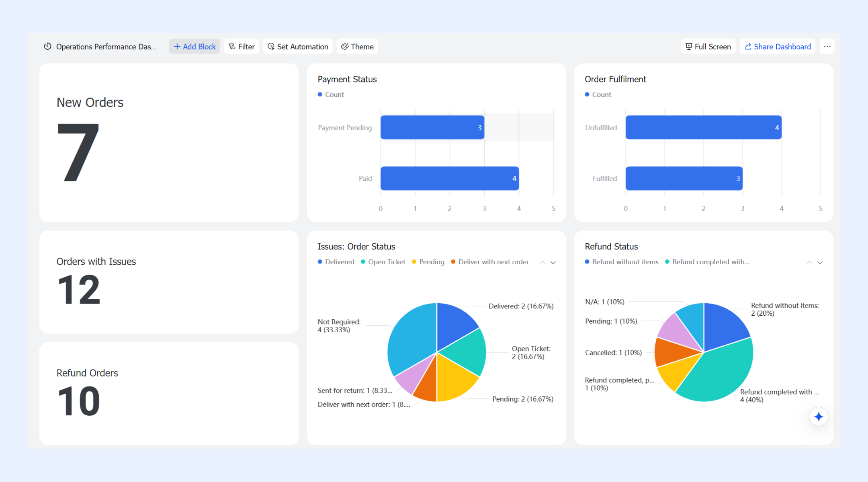Open the AI sparkle assistant button
Screen dimensions: 868x482
(x=819, y=417)
